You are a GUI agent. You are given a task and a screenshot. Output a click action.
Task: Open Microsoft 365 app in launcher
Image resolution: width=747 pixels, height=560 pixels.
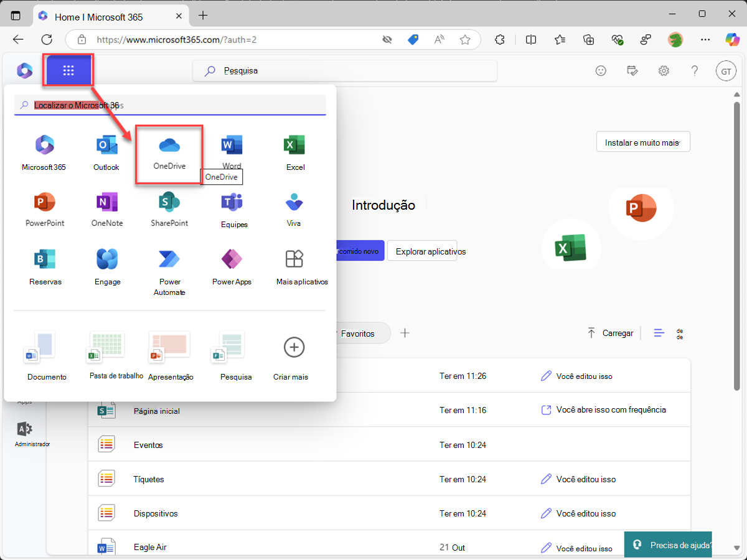click(44, 152)
